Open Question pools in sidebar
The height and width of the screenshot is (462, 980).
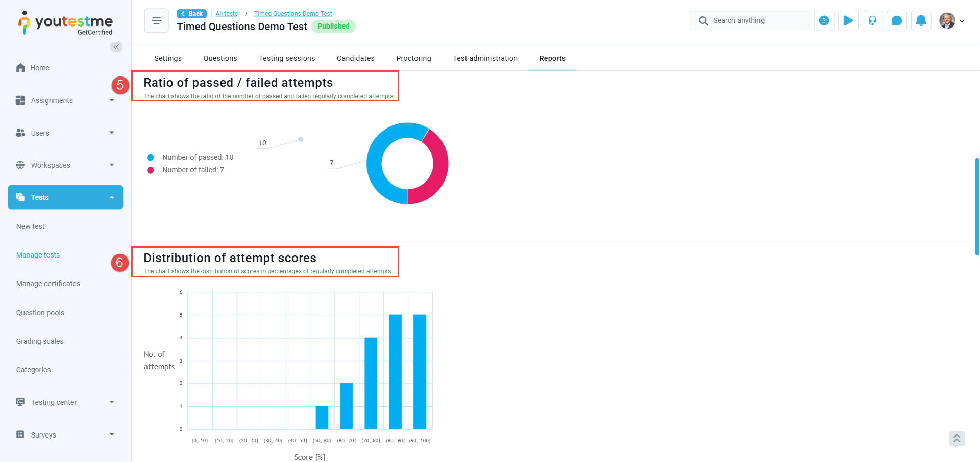pos(40,313)
